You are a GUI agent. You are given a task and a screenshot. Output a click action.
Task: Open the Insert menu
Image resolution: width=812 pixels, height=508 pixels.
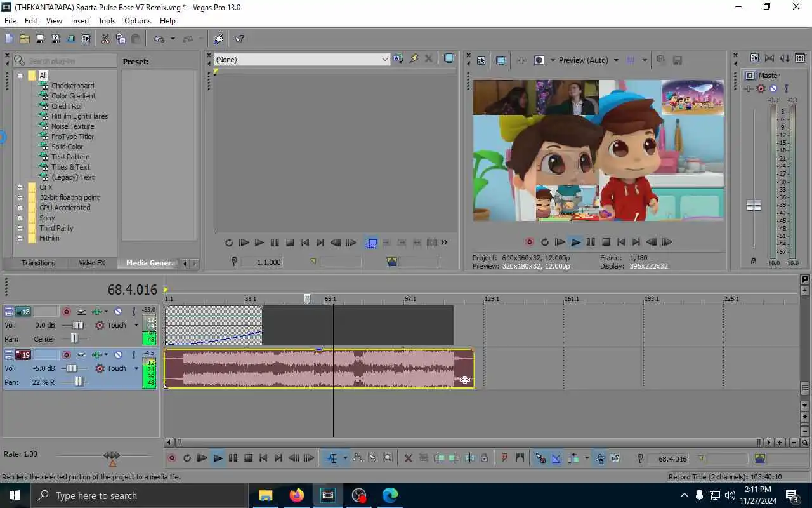click(x=80, y=21)
